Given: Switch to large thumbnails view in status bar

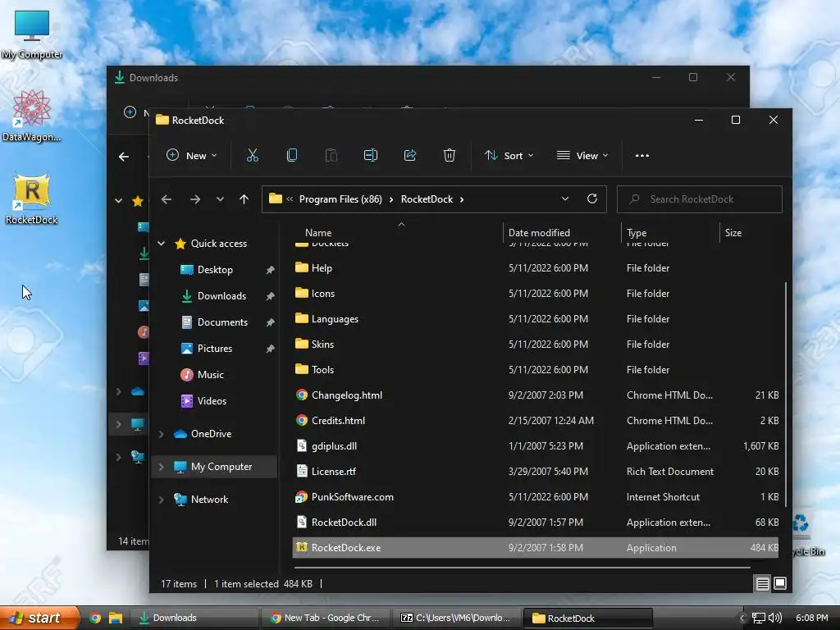Looking at the screenshot, I should click(780, 583).
